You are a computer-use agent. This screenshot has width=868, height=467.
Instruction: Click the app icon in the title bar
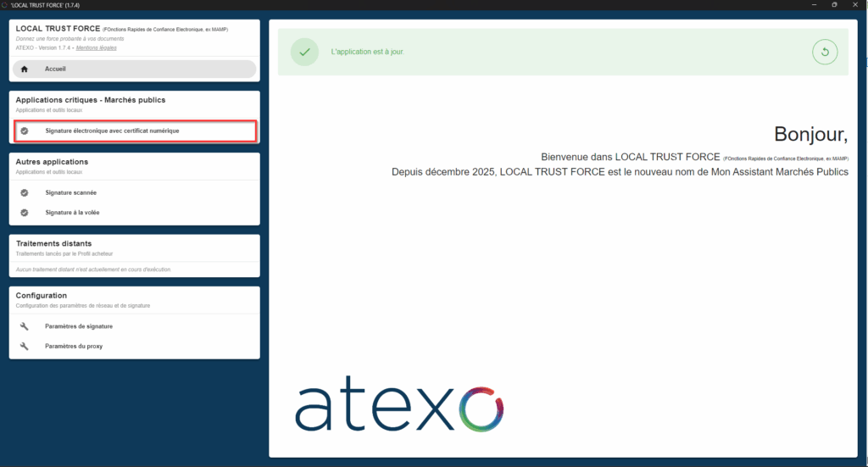coord(5,5)
